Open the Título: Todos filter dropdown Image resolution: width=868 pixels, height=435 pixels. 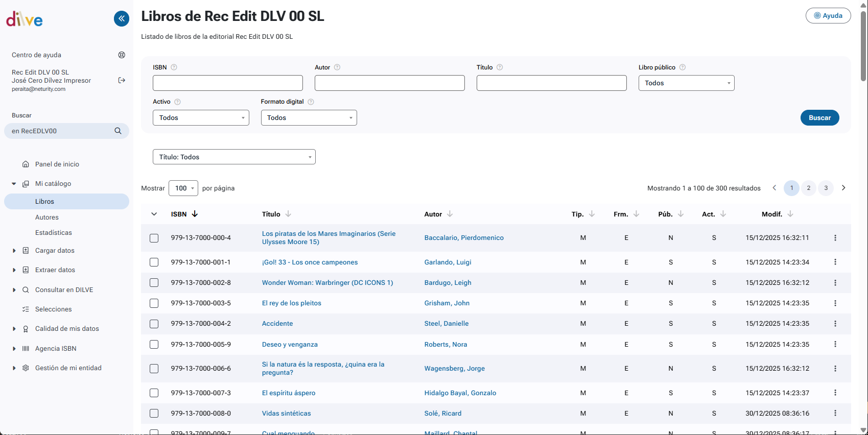coord(234,157)
